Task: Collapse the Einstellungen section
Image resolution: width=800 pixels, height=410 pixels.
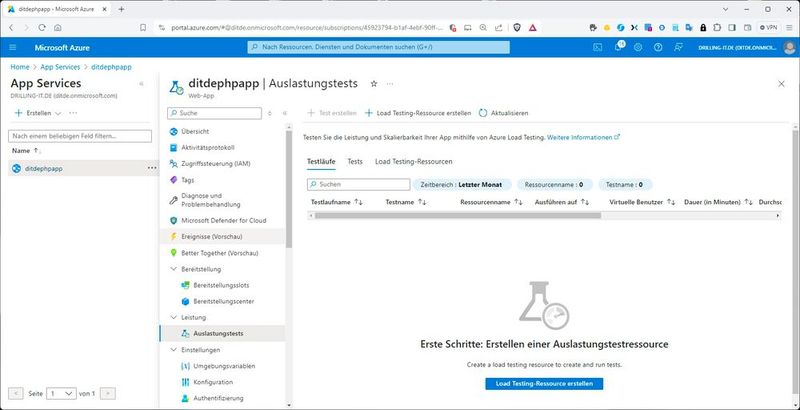Action: (x=173, y=350)
